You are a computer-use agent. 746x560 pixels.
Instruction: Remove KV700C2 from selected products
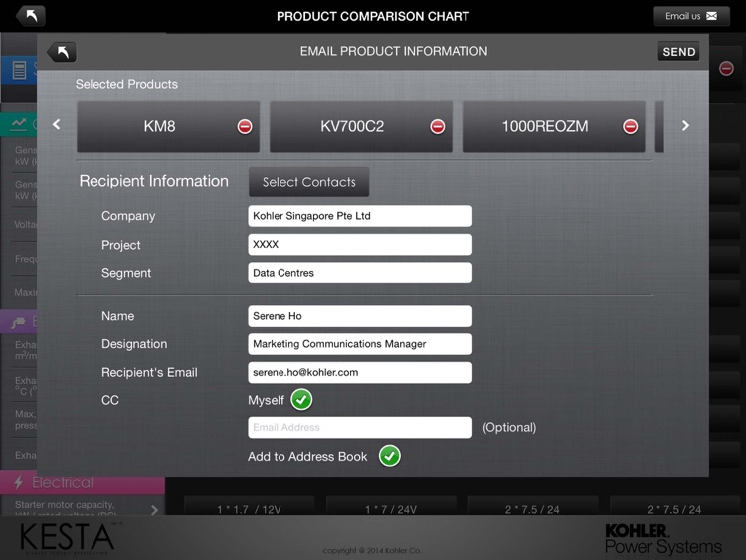(438, 127)
